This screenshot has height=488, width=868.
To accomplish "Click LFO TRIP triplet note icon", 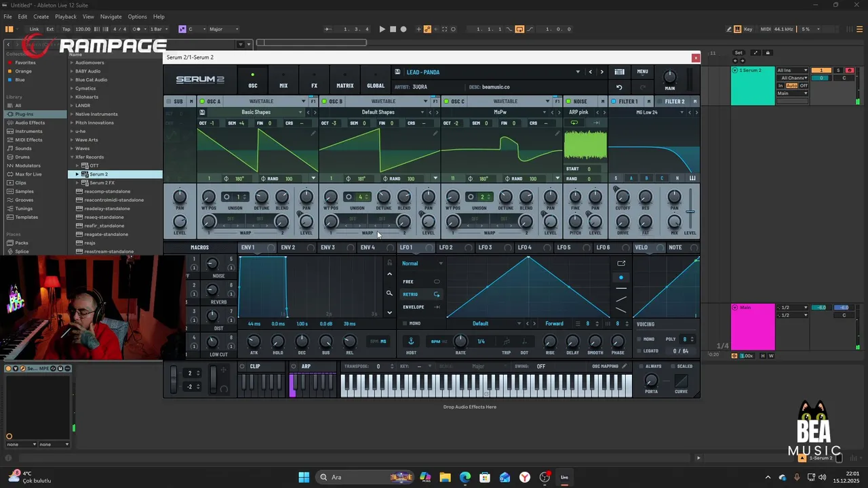I will 507,341.
